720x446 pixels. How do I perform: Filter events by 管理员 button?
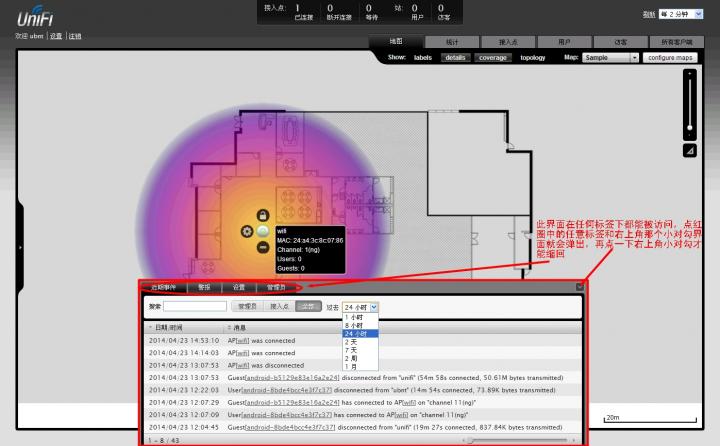tap(247, 306)
